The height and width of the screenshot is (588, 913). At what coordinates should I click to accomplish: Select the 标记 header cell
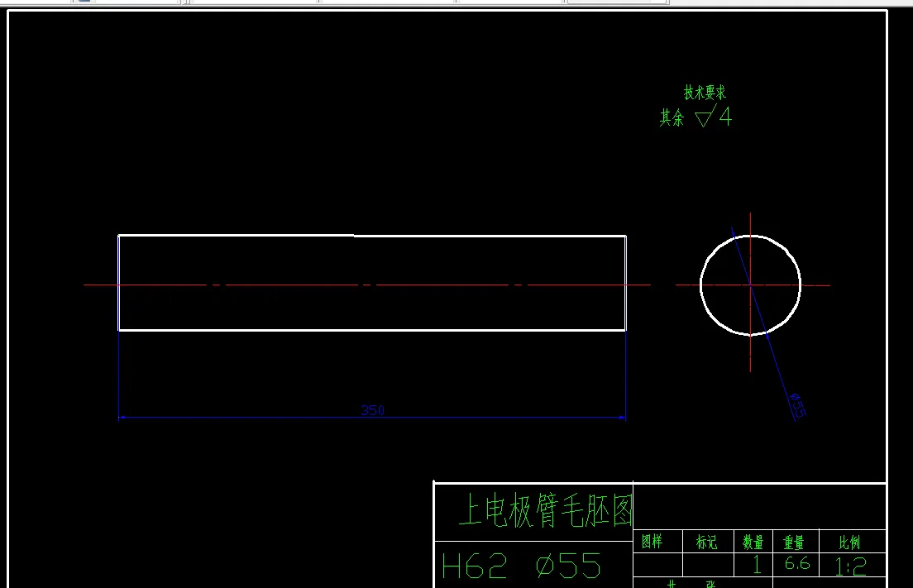706,542
